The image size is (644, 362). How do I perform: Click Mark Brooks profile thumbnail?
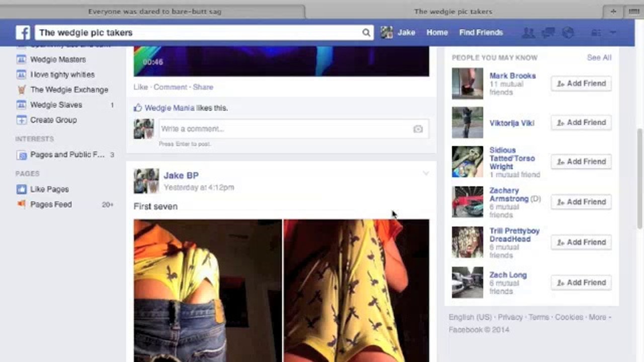click(467, 83)
